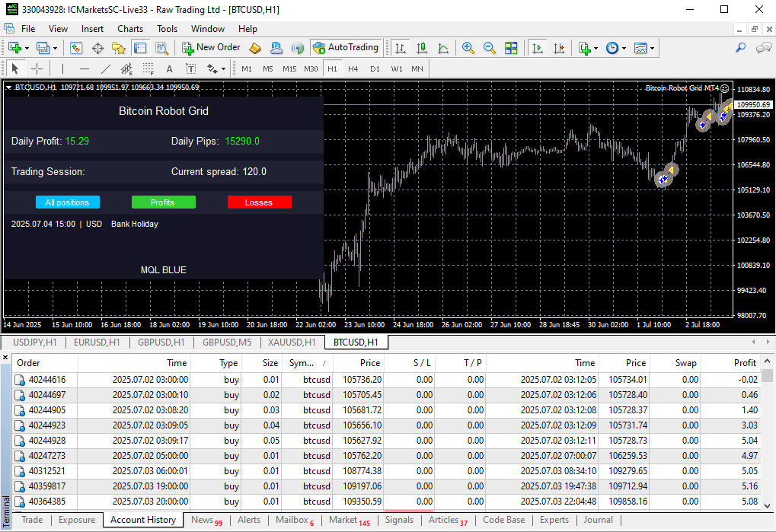Zoom in on the chart
The height and width of the screenshot is (532, 776).
[x=468, y=48]
